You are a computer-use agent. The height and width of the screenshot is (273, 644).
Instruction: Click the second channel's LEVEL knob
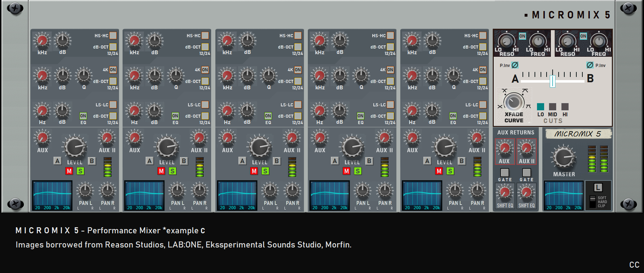tap(167, 146)
